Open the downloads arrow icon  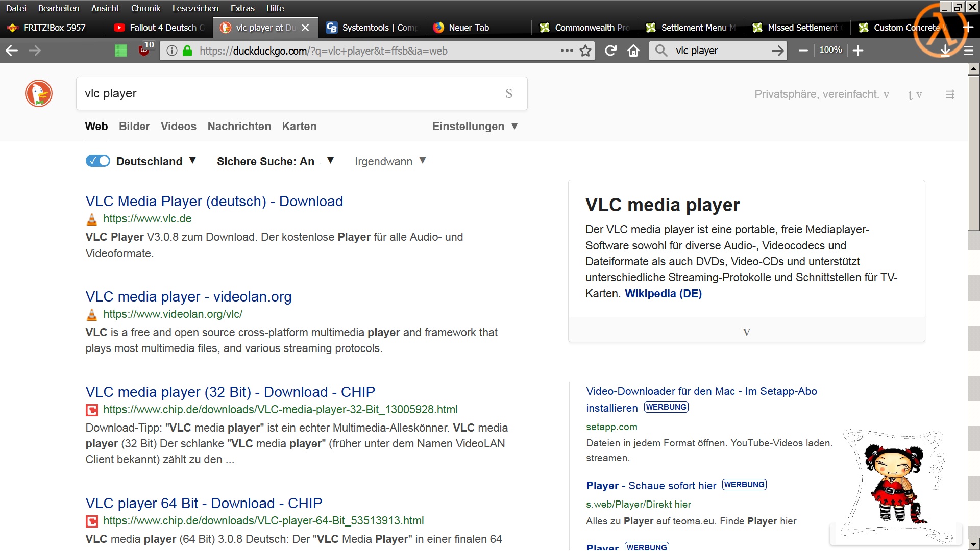[x=945, y=51]
